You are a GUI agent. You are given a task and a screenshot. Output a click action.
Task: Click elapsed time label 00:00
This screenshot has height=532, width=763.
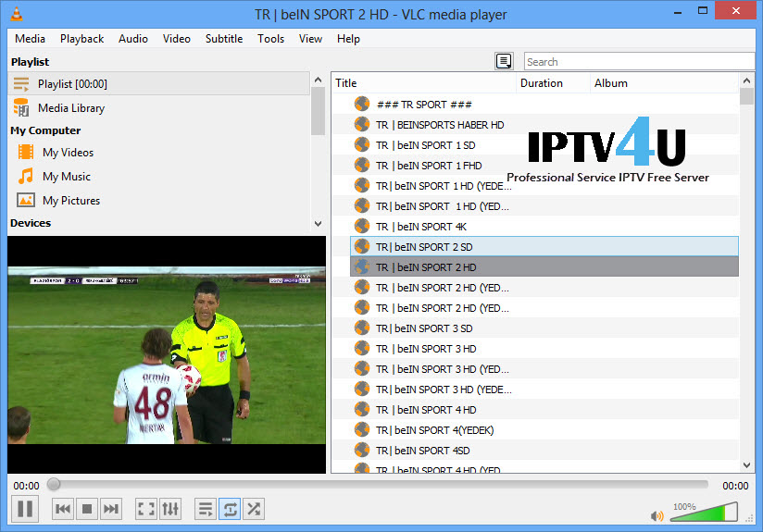coord(26,486)
